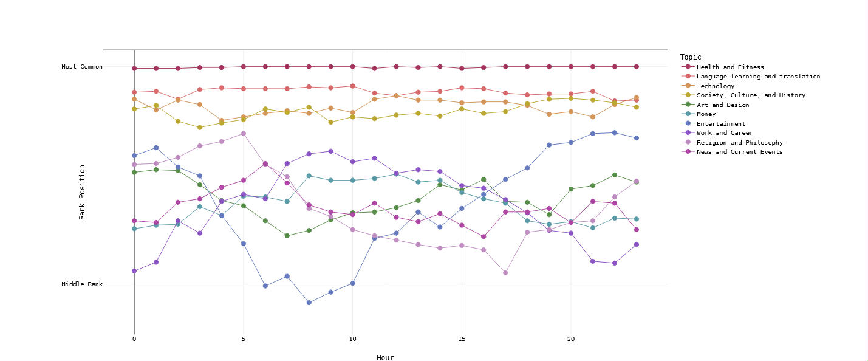Click Language learning and translation legend label
The height and width of the screenshot is (361, 868).
(x=758, y=77)
